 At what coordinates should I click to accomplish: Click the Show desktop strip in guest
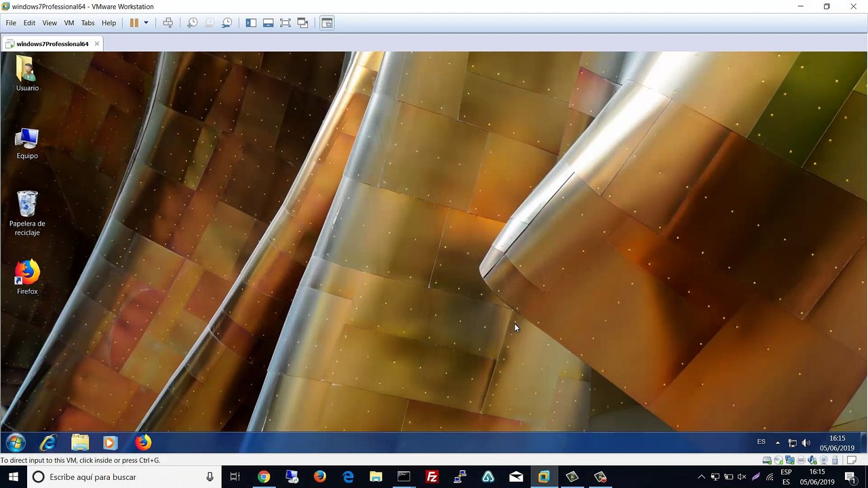[863, 443]
